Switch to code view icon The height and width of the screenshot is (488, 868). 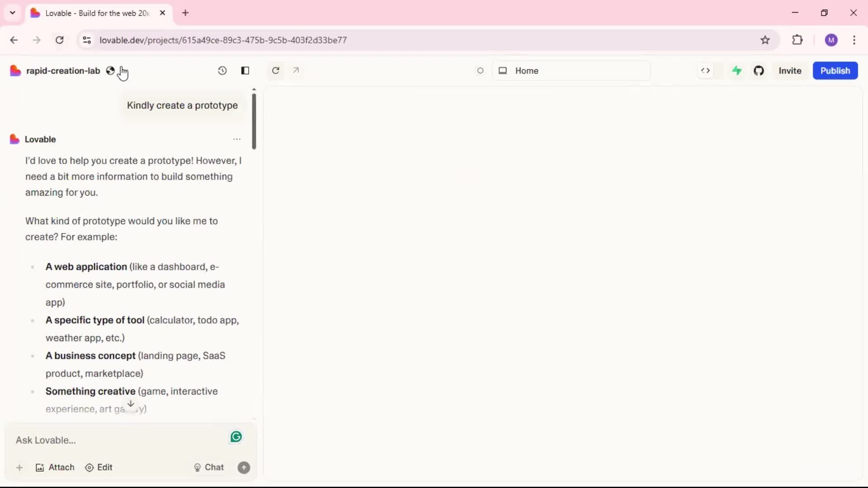(x=705, y=70)
